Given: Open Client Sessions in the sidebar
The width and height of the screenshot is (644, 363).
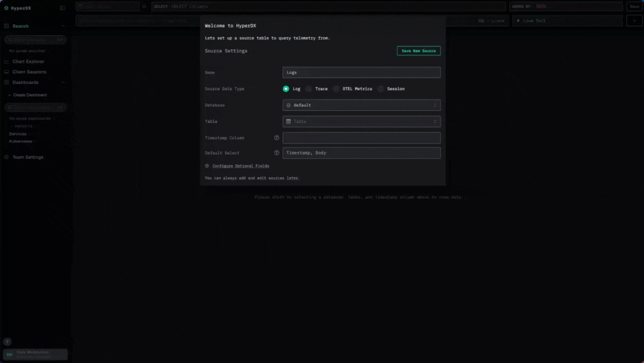Looking at the screenshot, I should (29, 72).
